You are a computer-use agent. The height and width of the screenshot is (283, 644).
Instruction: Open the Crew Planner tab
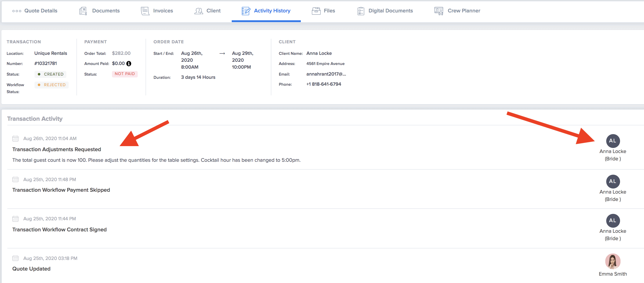(457, 11)
